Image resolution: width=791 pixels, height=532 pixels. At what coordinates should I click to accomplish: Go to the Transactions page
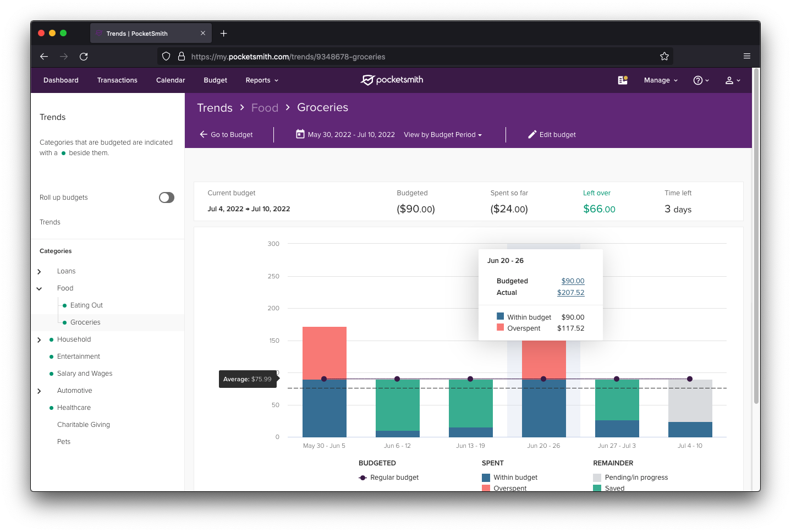click(117, 80)
